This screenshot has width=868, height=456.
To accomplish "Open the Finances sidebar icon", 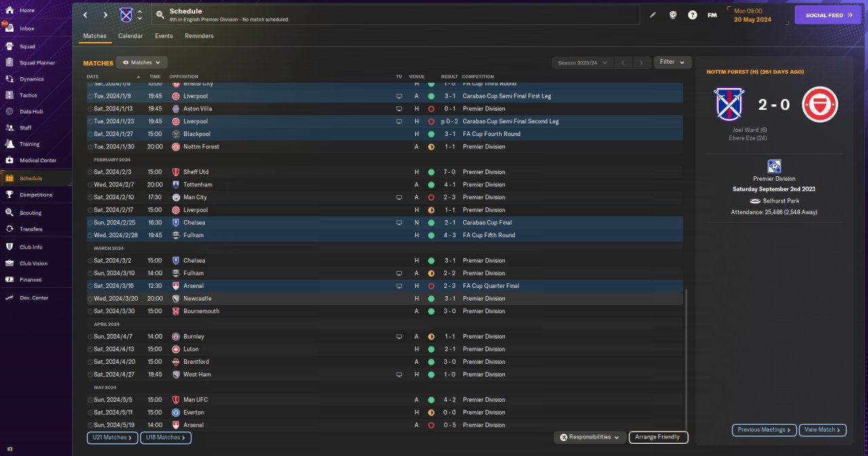I will (9, 280).
